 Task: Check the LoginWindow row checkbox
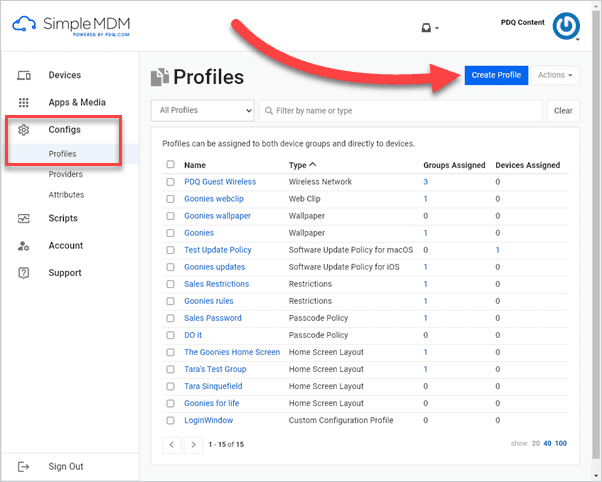coord(170,421)
